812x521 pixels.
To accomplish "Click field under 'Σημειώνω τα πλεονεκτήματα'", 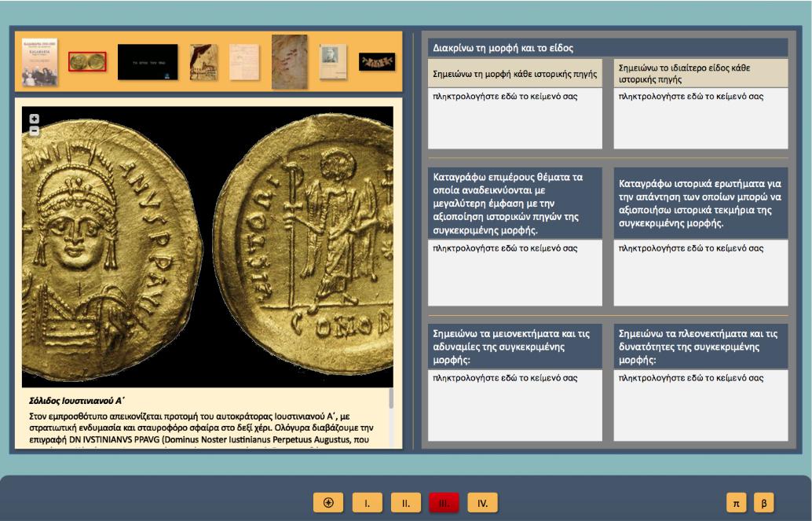I will pyautogui.click(x=700, y=405).
